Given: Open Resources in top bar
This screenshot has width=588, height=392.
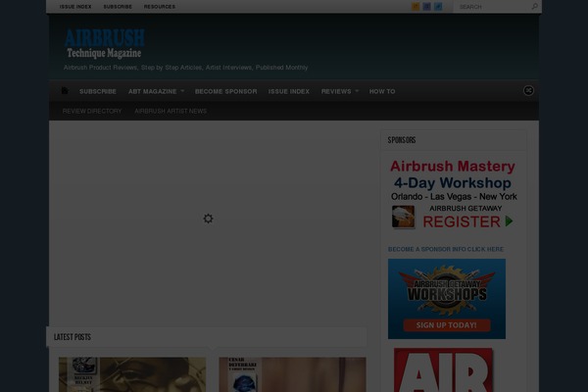Looking at the screenshot, I should (x=160, y=7).
